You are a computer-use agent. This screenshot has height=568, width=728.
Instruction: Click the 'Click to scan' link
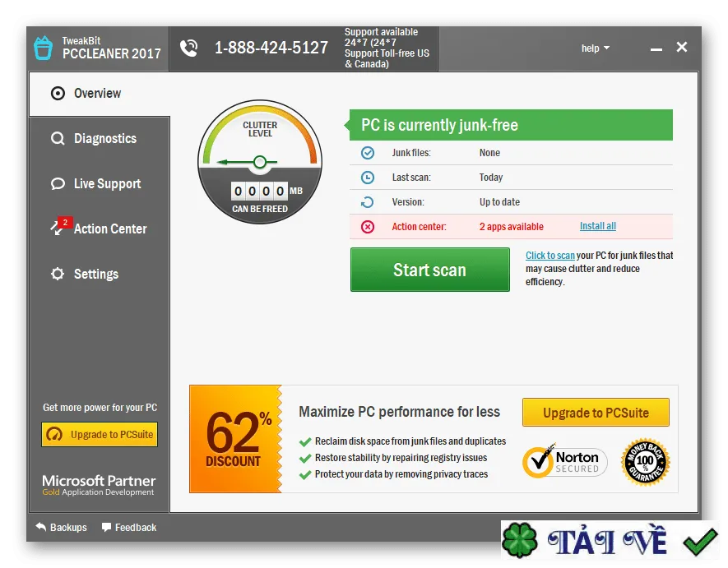[x=549, y=255]
